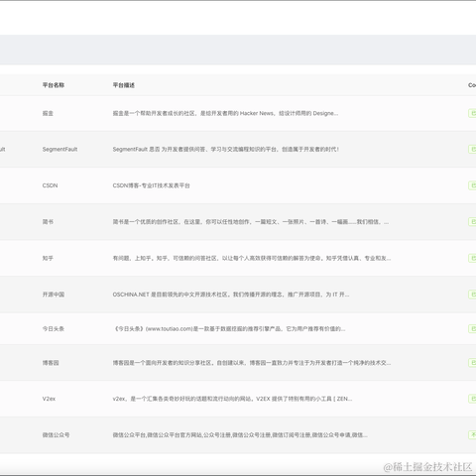Select the SegmentFault platform name cell
Image resolution: width=476 pixels, height=476 pixels.
(59, 150)
